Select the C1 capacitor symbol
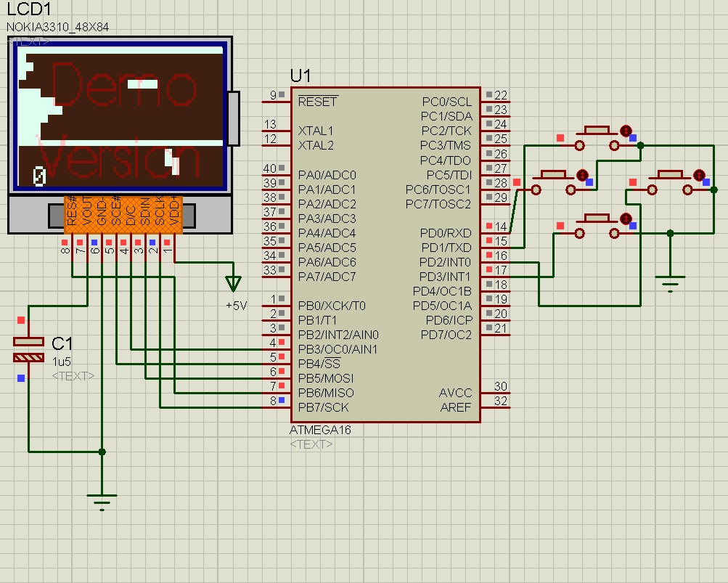 28,349
